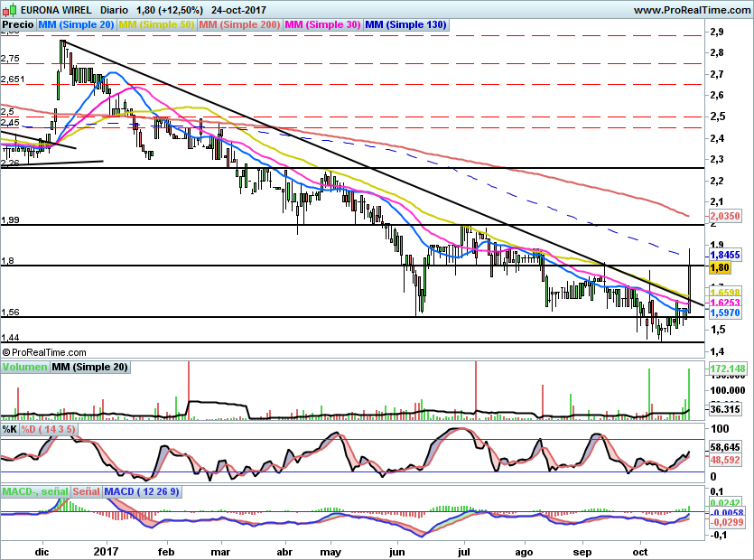754x560 pixels.
Task: Click the Precio panel label
Action: [x=19, y=25]
